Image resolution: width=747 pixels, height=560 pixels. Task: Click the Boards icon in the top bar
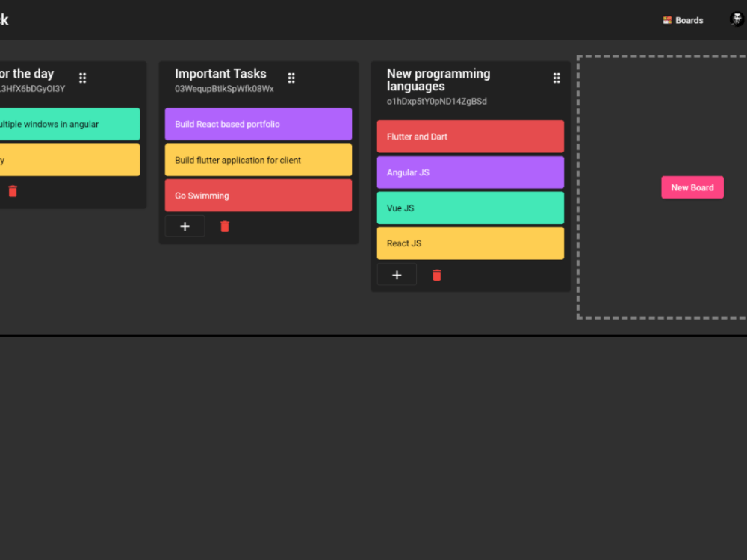[x=667, y=20]
